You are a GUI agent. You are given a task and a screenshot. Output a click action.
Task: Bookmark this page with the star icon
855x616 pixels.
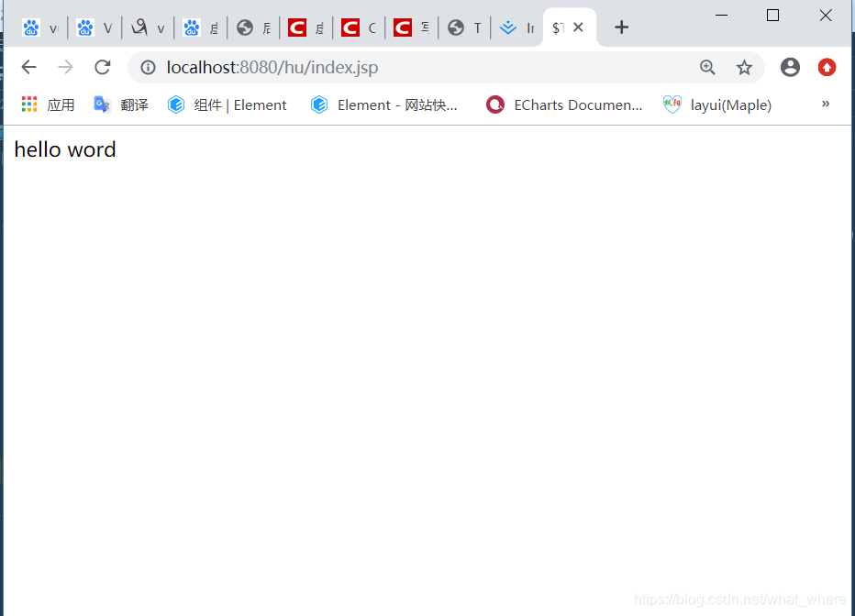tap(744, 68)
